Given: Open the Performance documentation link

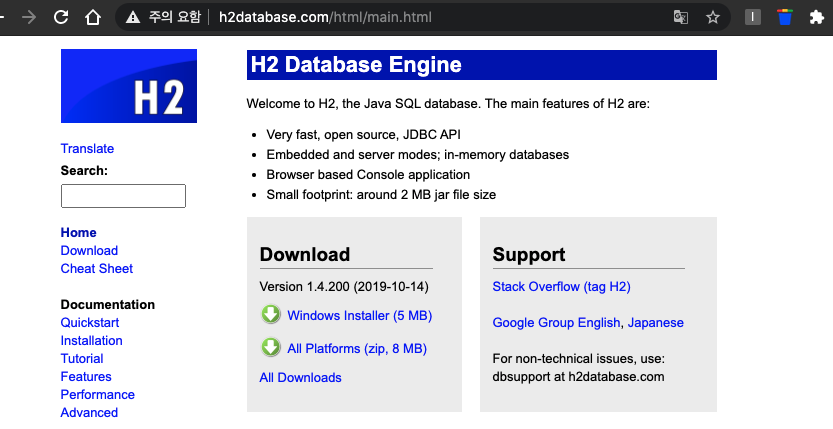Looking at the screenshot, I should pos(98,395).
